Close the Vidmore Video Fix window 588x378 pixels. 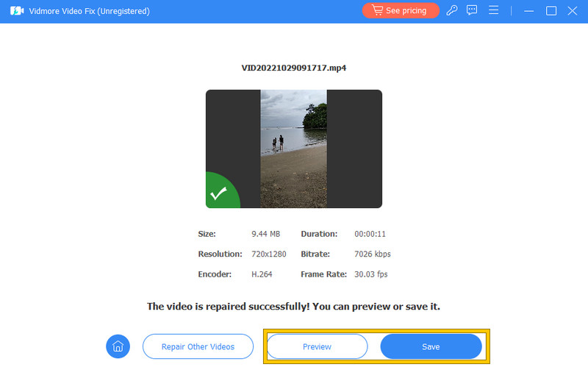tap(573, 11)
